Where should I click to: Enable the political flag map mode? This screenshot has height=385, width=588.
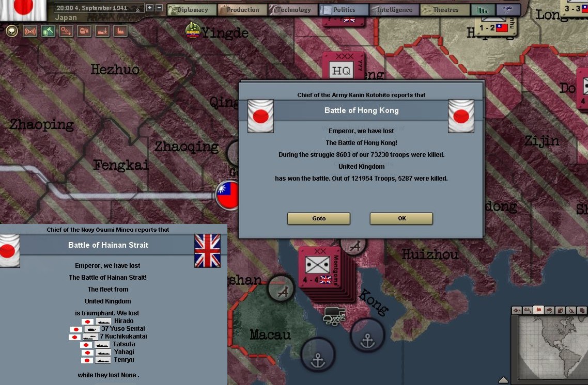coord(539,310)
